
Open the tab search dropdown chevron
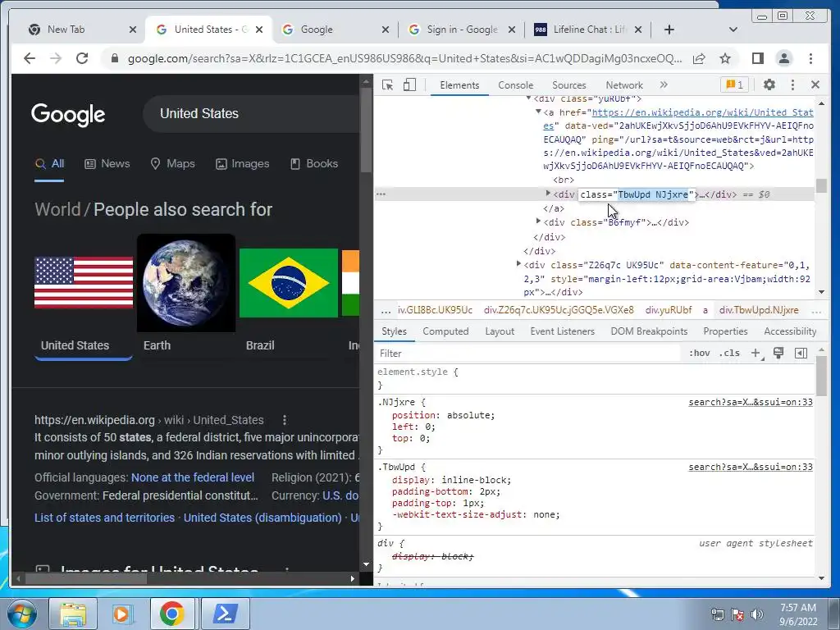pyautogui.click(x=733, y=30)
